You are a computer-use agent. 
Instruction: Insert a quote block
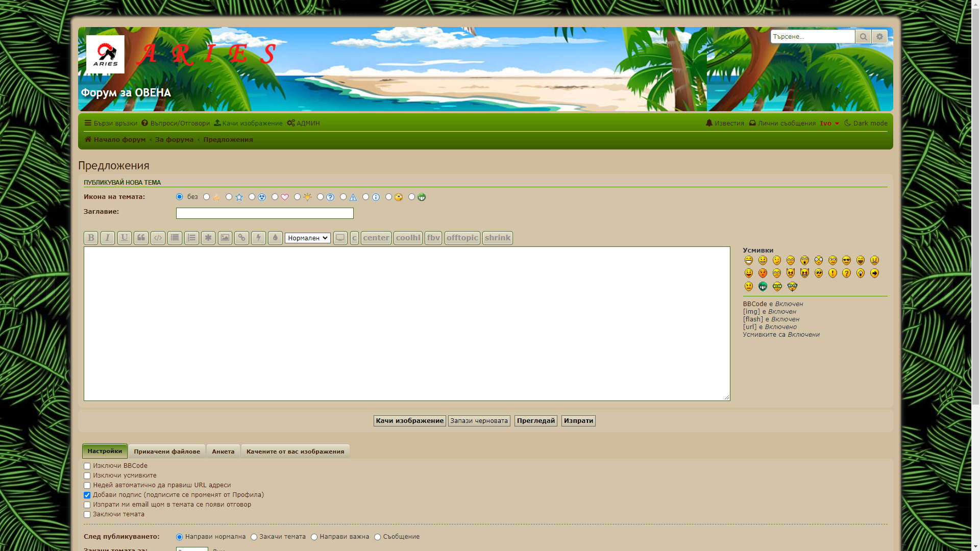pos(141,238)
